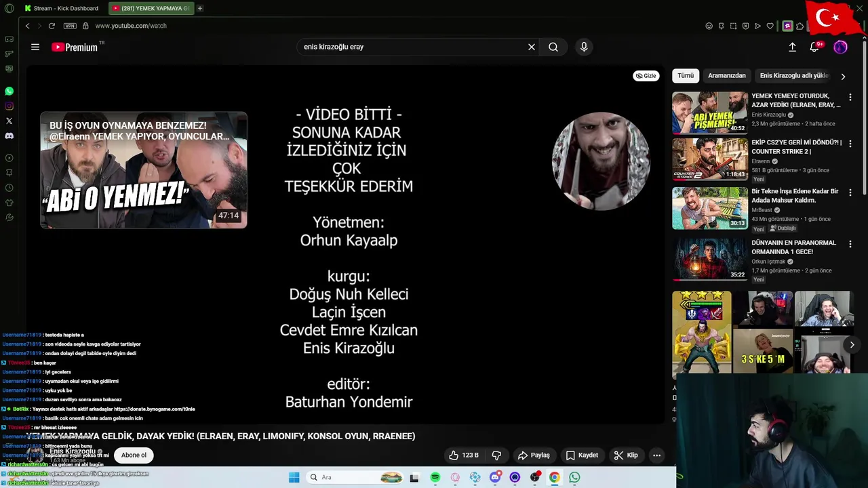868x488 pixels.
Task: Create a clip with the Klip button
Action: click(x=626, y=455)
